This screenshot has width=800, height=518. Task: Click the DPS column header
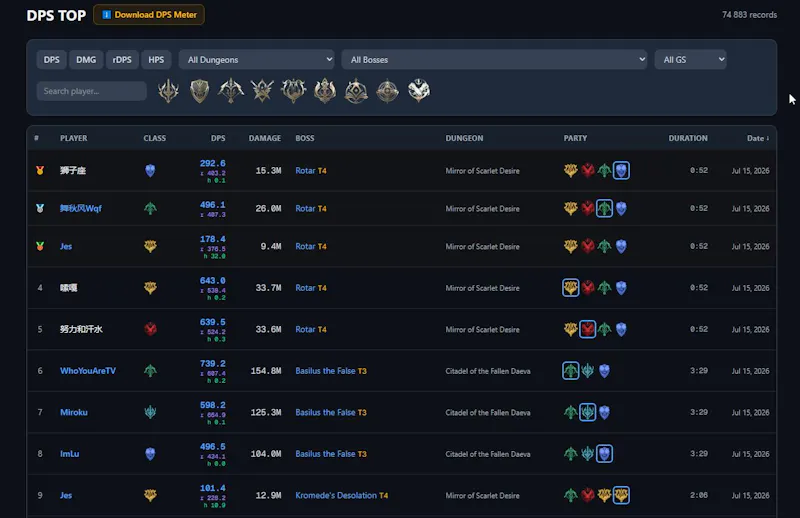pyautogui.click(x=218, y=138)
